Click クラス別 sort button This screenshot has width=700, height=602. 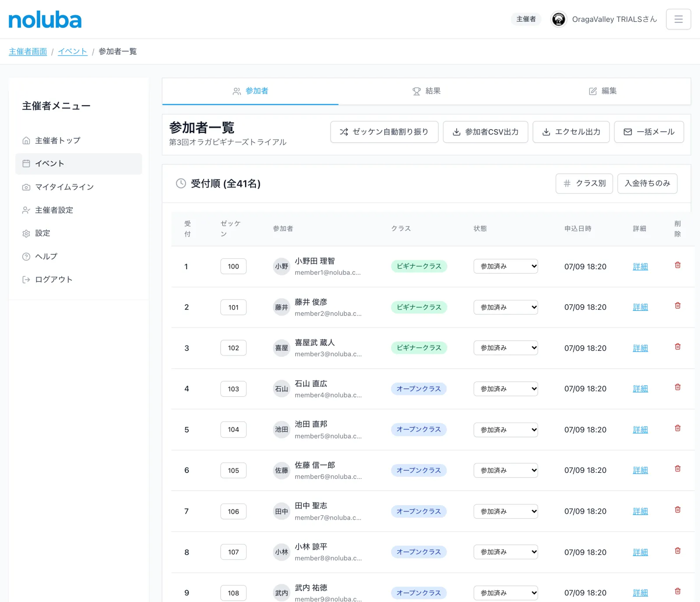click(584, 183)
